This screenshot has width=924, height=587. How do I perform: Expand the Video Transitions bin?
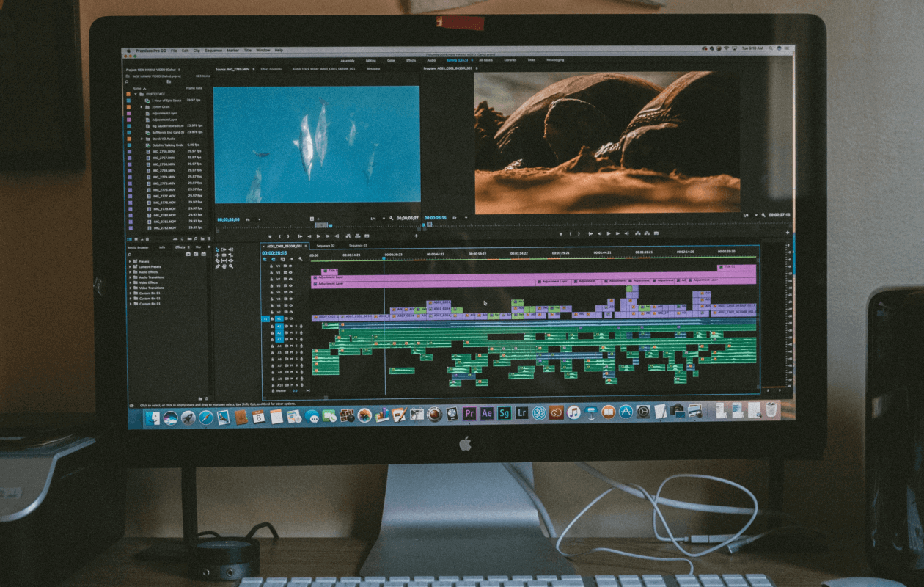coord(131,288)
